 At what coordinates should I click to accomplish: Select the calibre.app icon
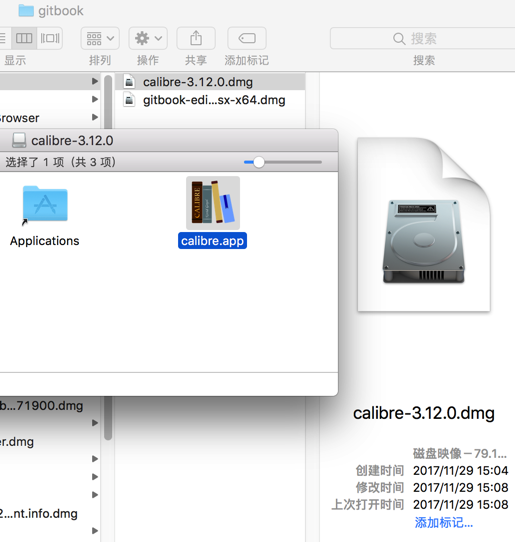click(213, 203)
